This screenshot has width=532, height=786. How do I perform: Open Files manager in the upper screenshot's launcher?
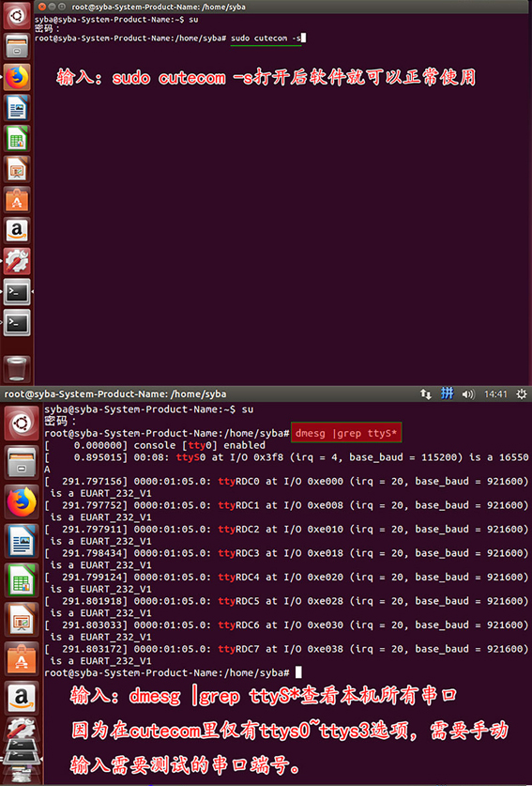point(17,47)
